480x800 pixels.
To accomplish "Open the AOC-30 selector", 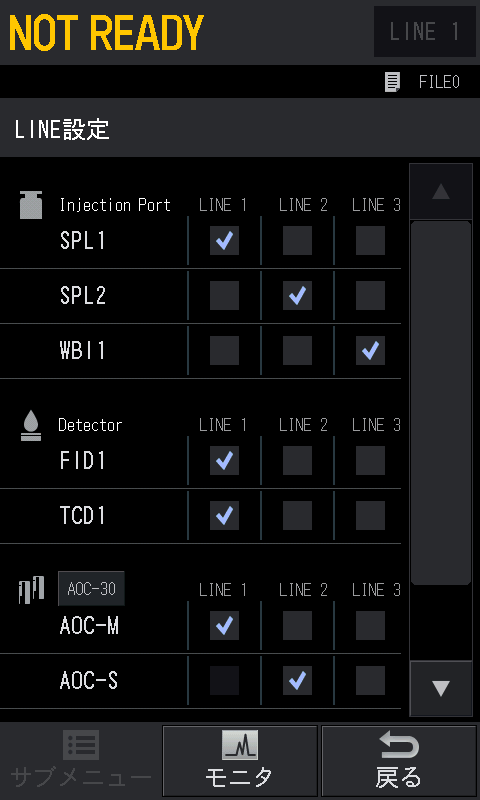I will point(91,589).
